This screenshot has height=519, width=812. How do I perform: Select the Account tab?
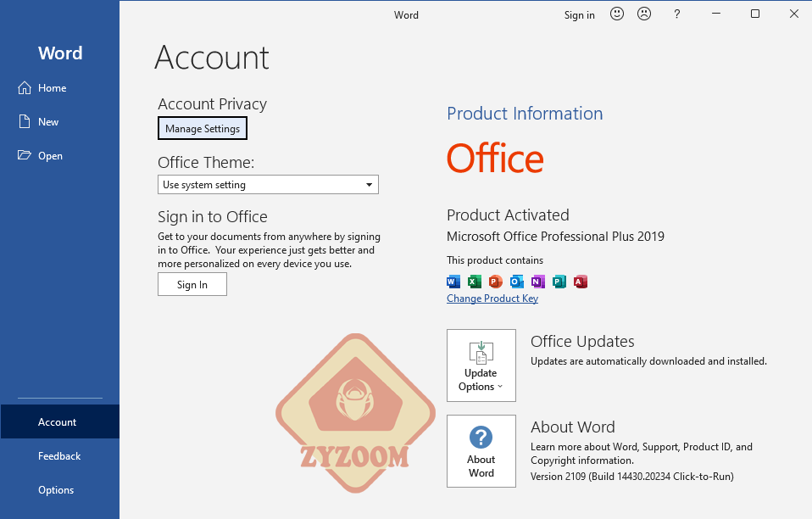[60, 421]
